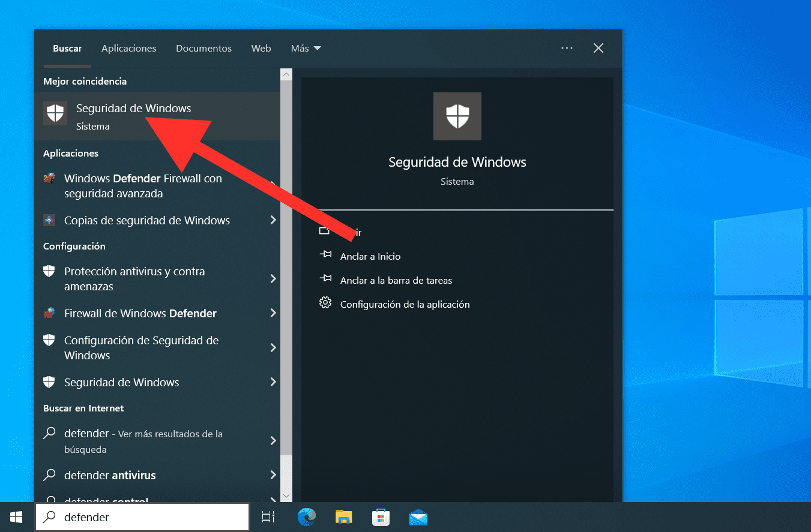Click the results list scrollbar down arrow
This screenshot has width=811, height=532.
coord(286,496)
